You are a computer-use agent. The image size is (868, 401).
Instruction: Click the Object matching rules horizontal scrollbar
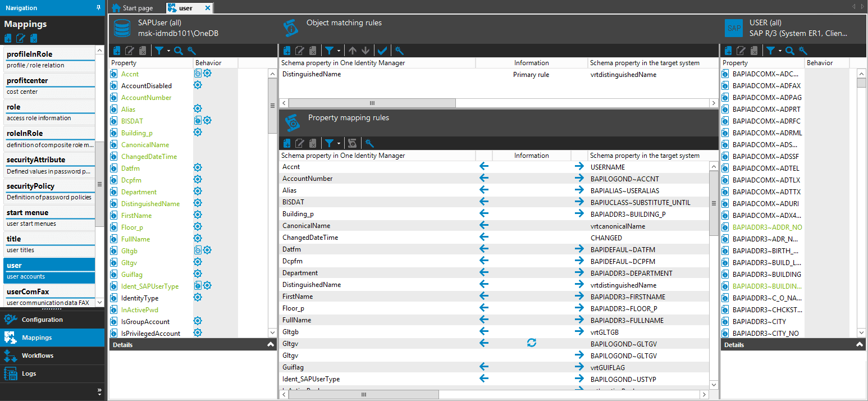(371, 103)
